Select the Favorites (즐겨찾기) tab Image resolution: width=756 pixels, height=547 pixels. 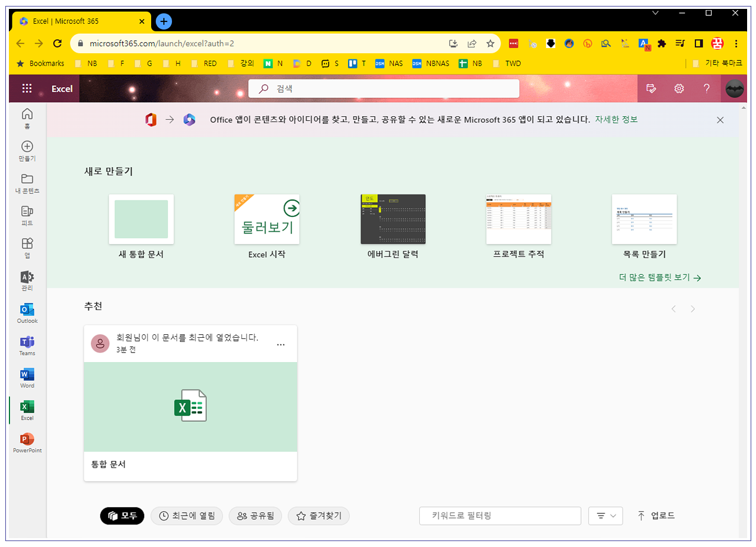pos(319,516)
